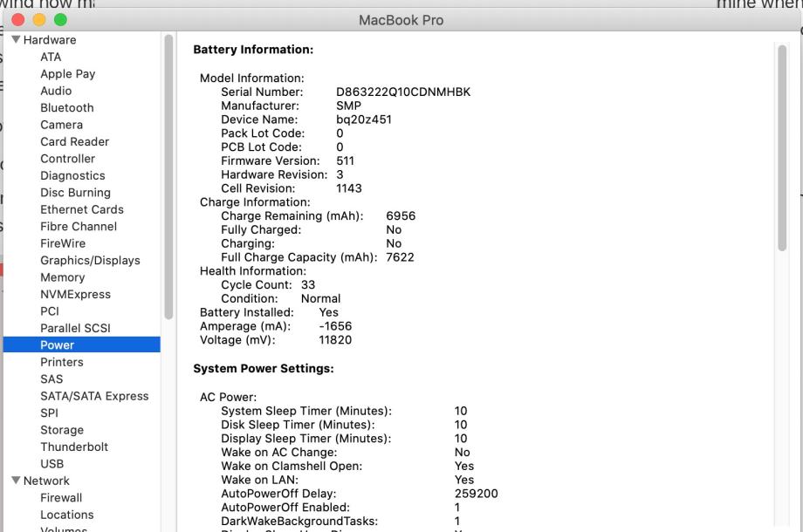Select Storage in the sidebar
The image size is (803, 532).
pos(62,430)
